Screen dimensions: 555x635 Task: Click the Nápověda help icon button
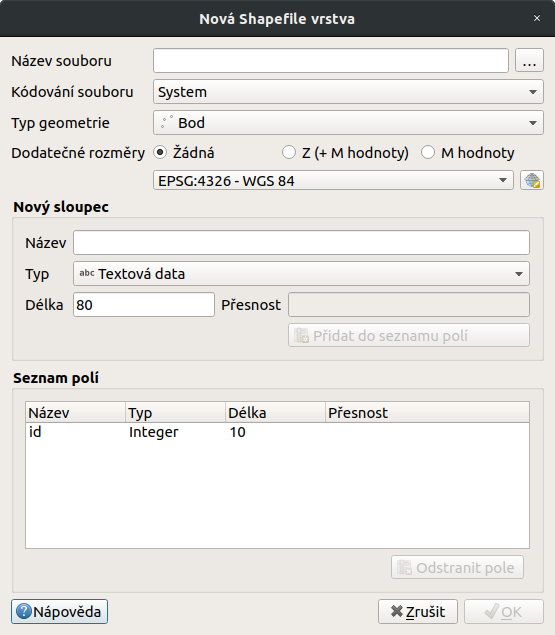coord(60,612)
